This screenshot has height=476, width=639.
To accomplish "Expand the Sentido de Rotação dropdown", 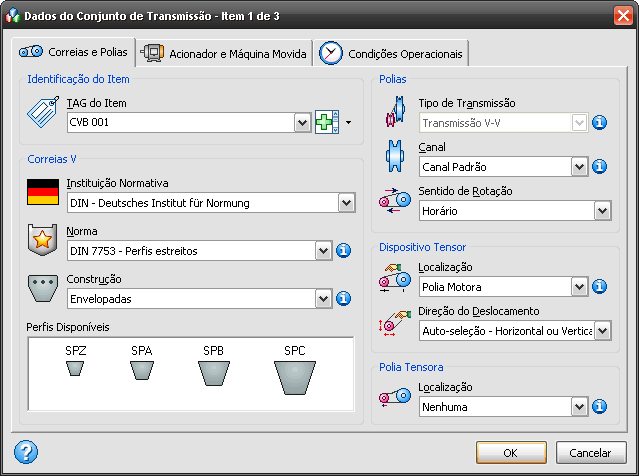I will click(x=602, y=211).
